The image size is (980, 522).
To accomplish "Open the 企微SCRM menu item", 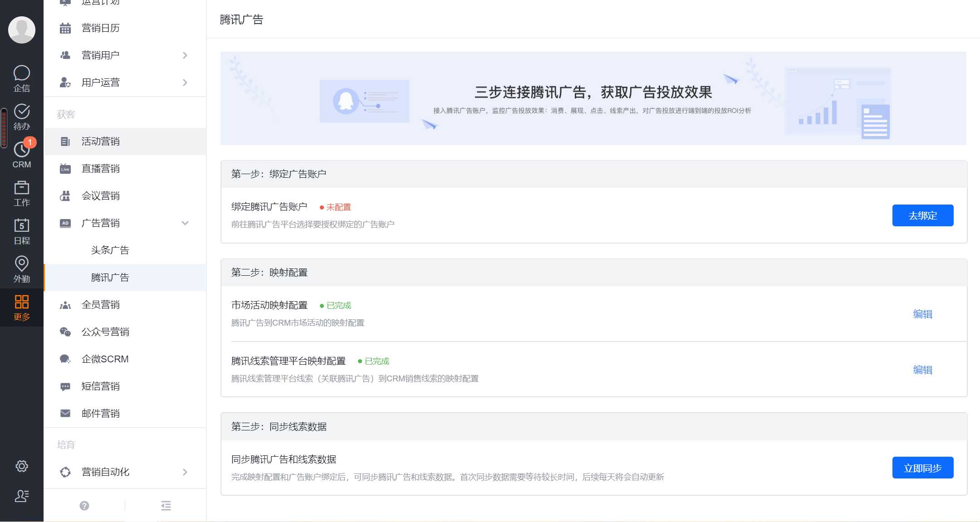I will pos(125,359).
